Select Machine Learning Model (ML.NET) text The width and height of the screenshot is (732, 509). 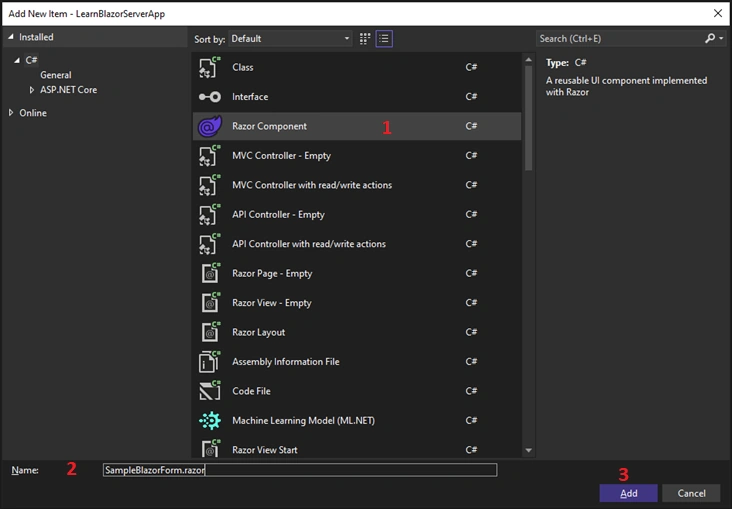click(303, 420)
